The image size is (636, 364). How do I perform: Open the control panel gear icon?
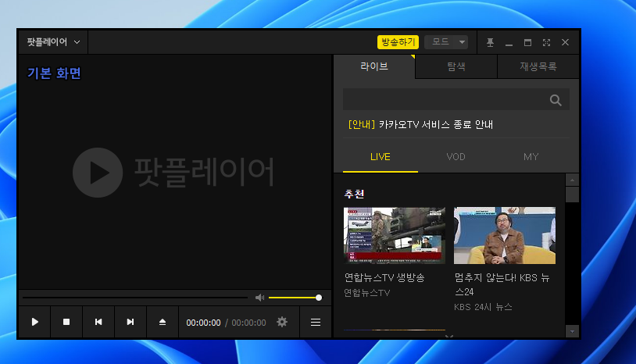(x=282, y=322)
